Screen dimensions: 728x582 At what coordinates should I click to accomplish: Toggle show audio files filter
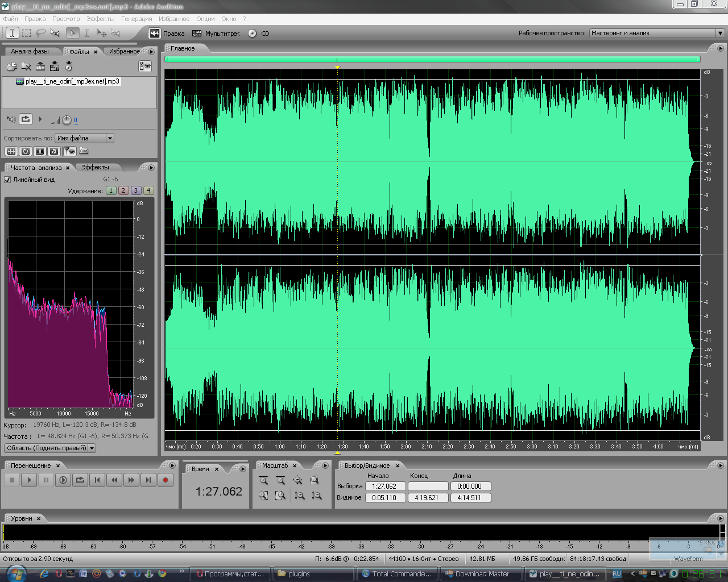pos(11,151)
